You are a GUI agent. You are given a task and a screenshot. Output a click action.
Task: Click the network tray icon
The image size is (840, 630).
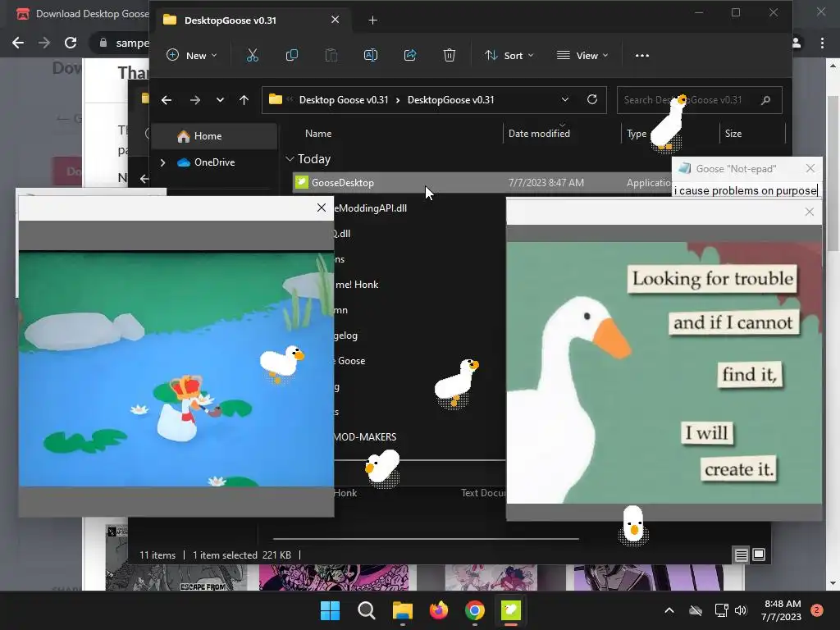[721, 610]
